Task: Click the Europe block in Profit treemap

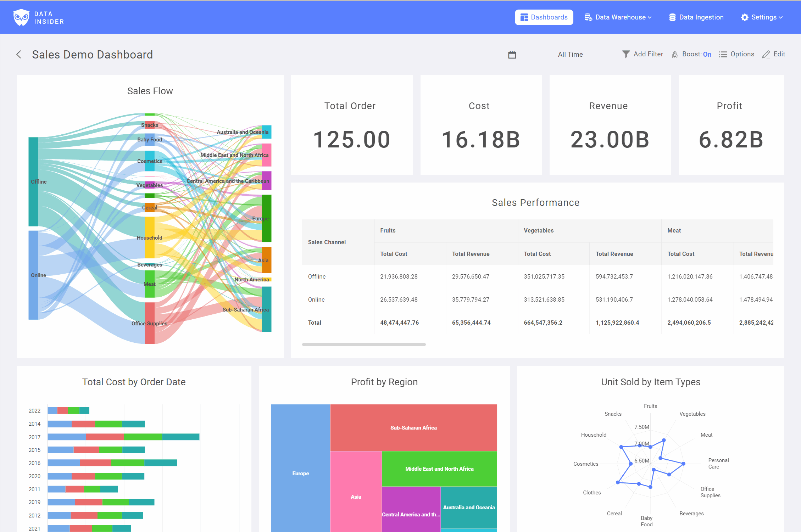Action: tap(300, 473)
